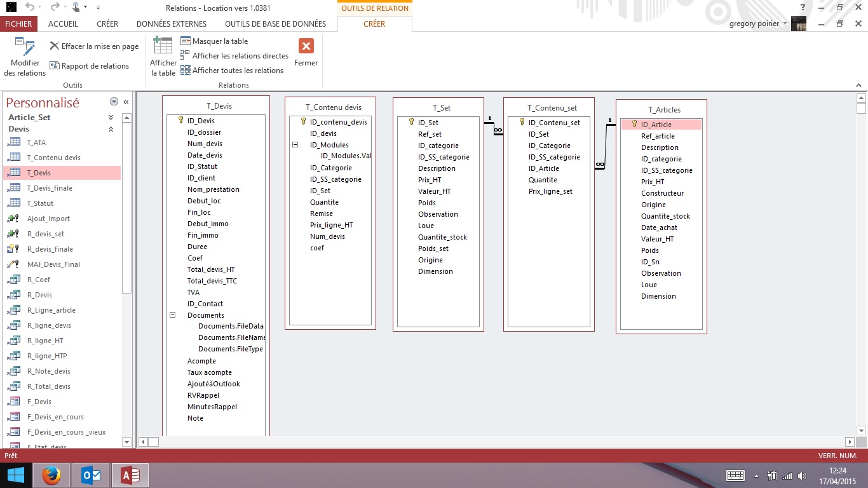Viewport: 868px width, 488px height.
Task: Click Modifier des relations icon
Action: (25, 46)
